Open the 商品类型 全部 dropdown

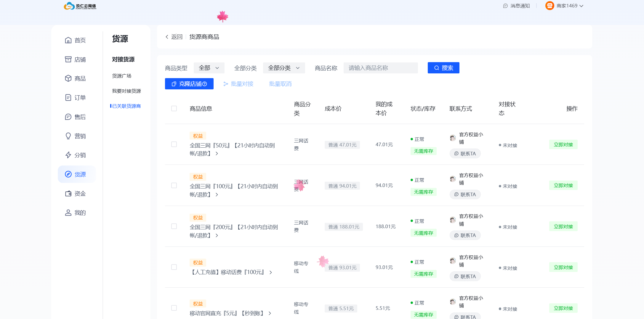point(209,68)
